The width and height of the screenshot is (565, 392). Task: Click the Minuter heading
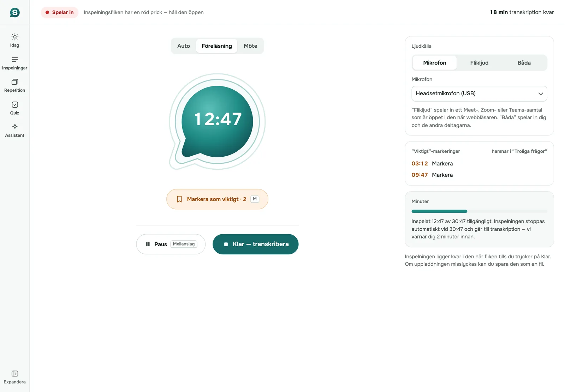tap(420, 201)
